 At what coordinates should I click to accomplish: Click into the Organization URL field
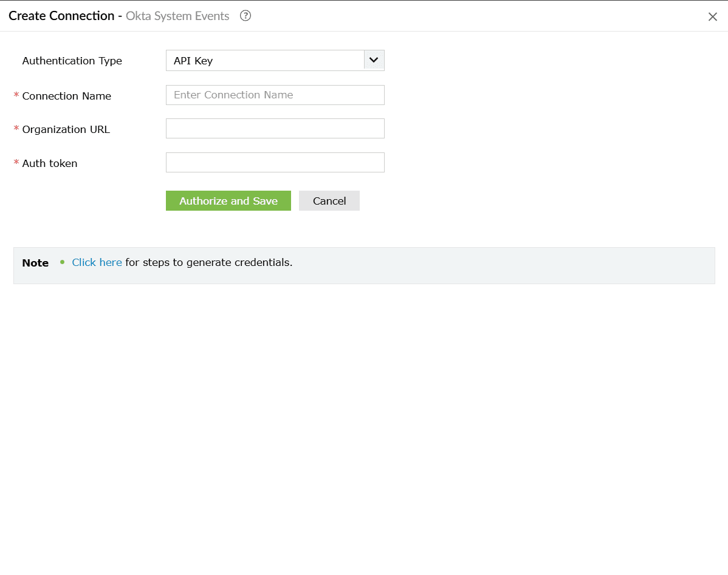(275, 129)
